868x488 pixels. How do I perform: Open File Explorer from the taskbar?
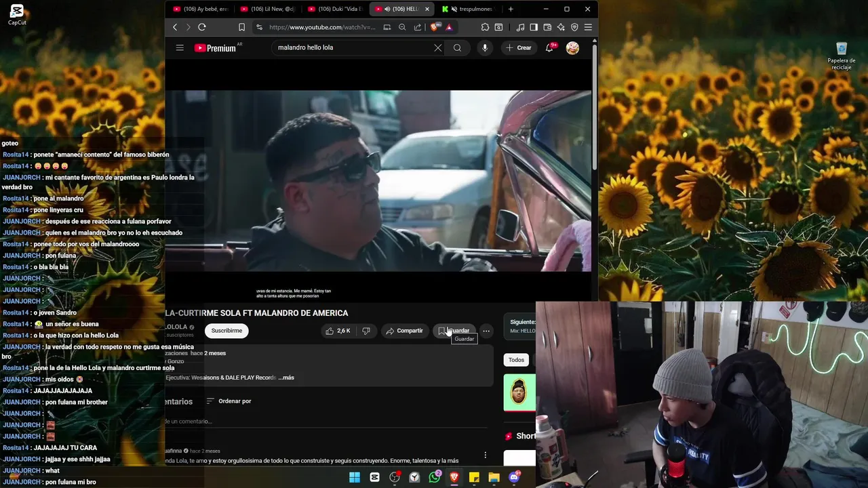[x=494, y=477]
